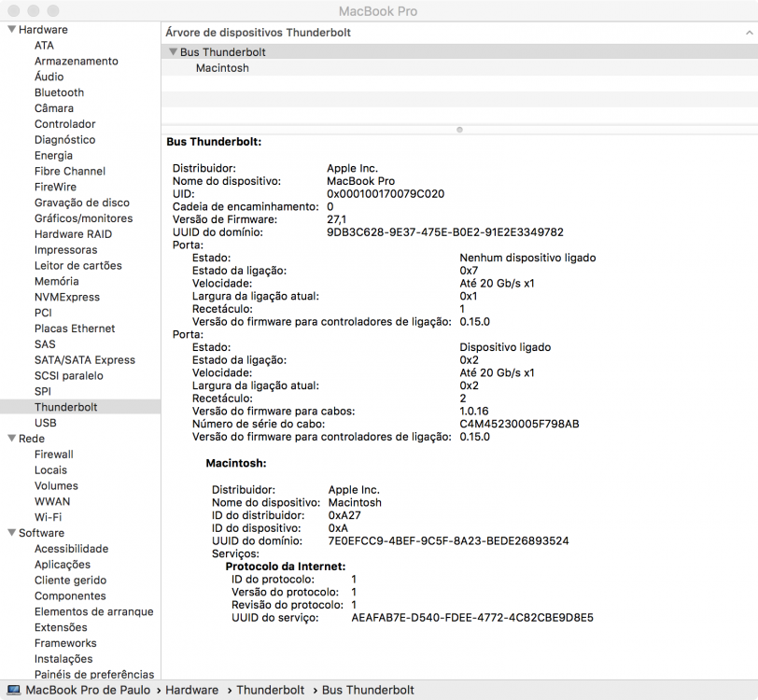The image size is (758, 700).
Task: Collapse the Software section triangle
Action: (12, 532)
